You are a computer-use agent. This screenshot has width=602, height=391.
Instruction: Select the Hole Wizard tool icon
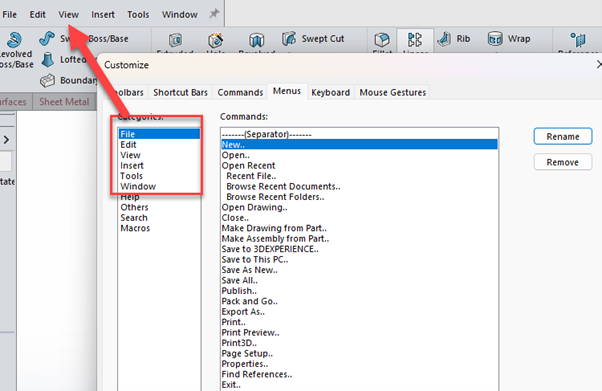tap(216, 40)
